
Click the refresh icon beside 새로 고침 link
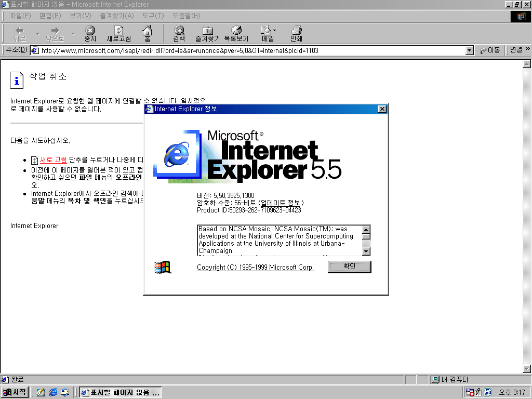(34, 160)
